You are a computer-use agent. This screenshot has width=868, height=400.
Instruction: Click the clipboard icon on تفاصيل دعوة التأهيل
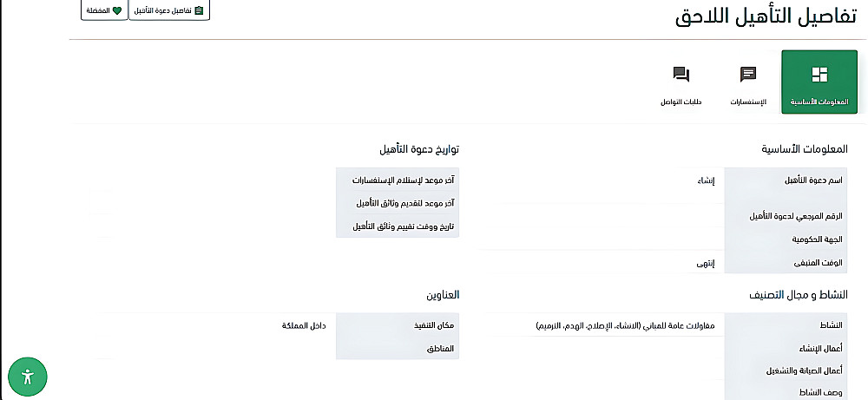[199, 10]
